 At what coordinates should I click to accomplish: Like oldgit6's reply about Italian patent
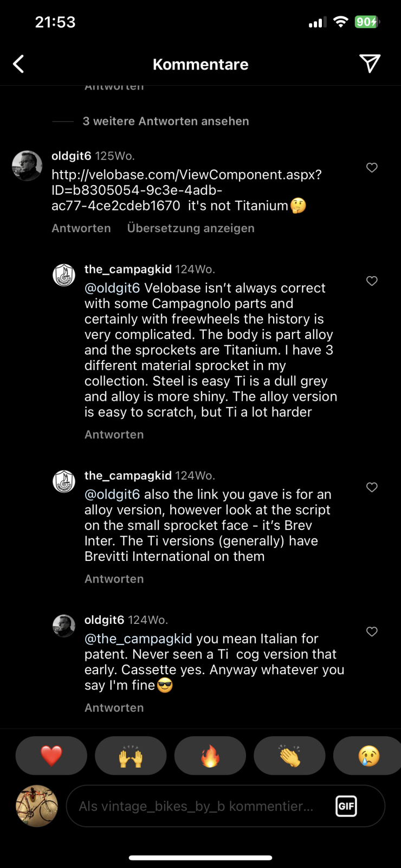(372, 631)
